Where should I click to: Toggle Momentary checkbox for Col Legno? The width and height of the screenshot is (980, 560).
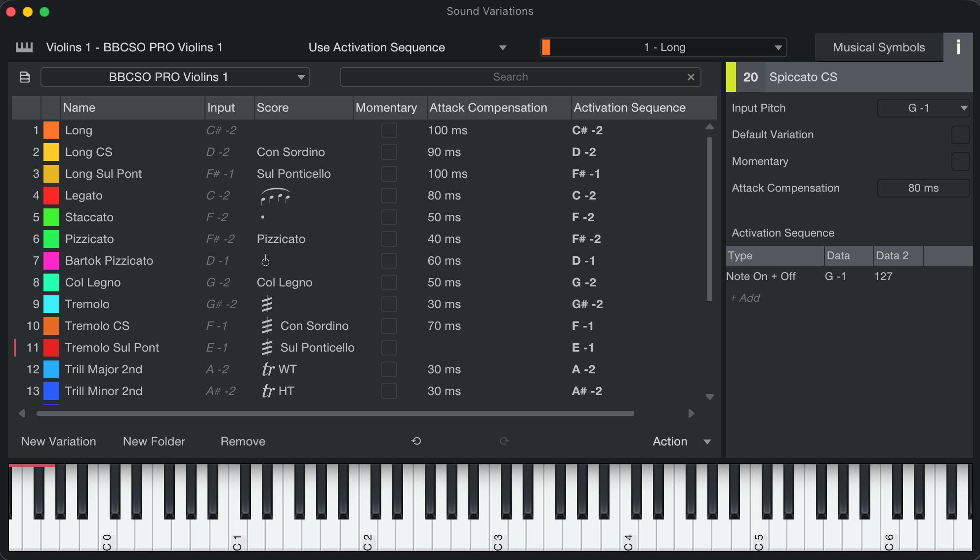pyautogui.click(x=389, y=282)
